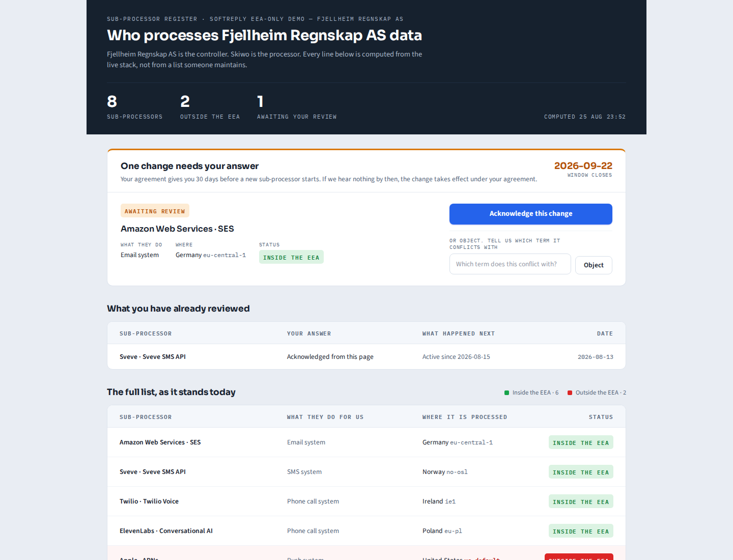The image size is (733, 560).
Task: Click the 2 outside the EEA counter
Action: [210, 107]
